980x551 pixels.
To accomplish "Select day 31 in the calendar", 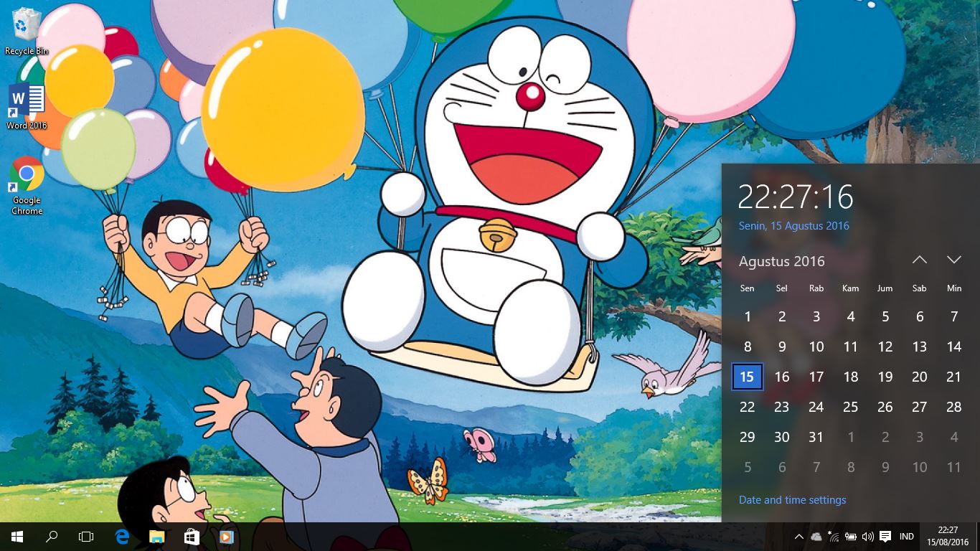I will tap(816, 437).
